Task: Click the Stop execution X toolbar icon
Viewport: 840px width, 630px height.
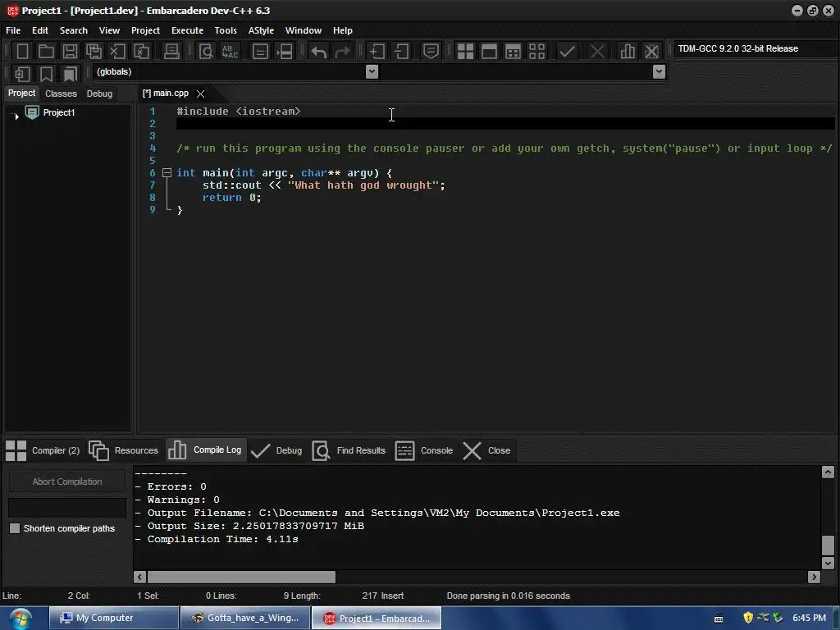Action: click(x=597, y=52)
